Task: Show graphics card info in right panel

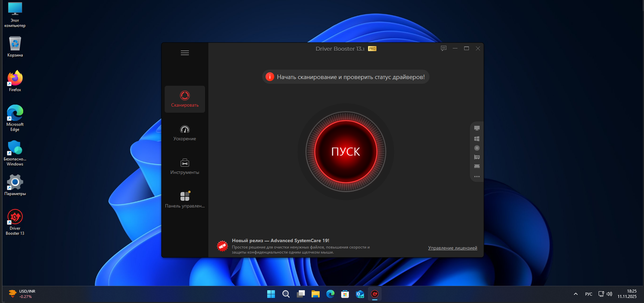Action: click(x=477, y=157)
